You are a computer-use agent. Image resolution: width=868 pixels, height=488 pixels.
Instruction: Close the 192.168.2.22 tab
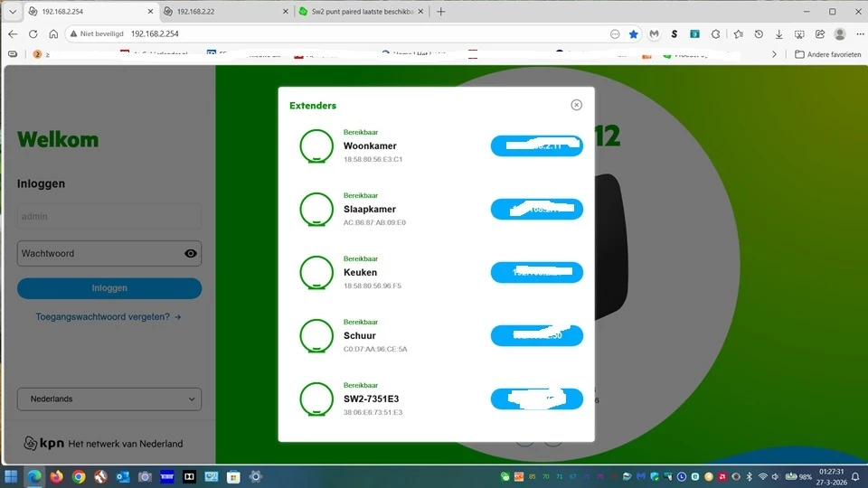click(x=285, y=12)
